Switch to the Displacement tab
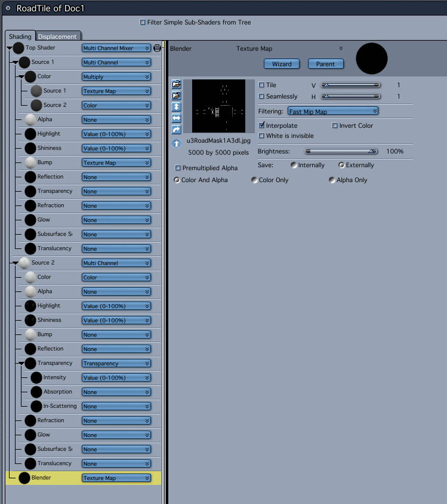Screen dimensions: 447x504 57,36
